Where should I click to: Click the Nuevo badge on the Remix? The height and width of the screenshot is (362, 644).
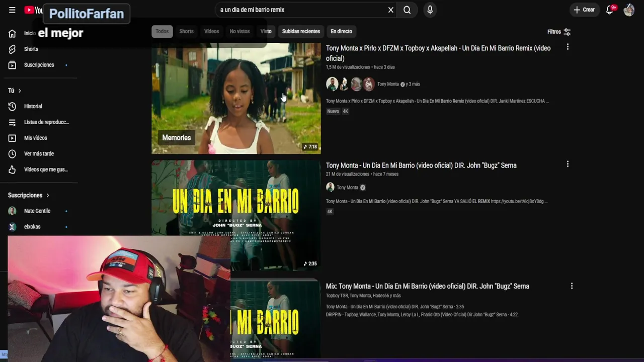[333, 111]
